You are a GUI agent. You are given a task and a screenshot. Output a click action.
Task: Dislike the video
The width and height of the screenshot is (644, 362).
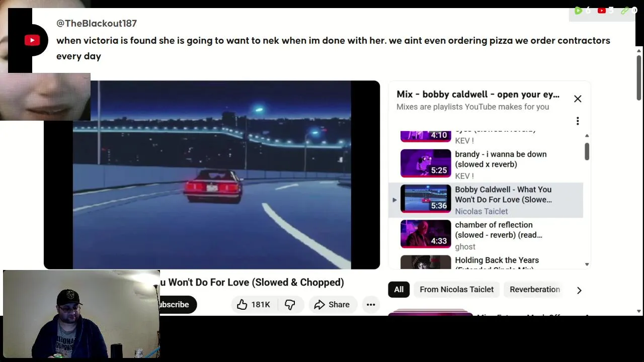click(x=290, y=305)
